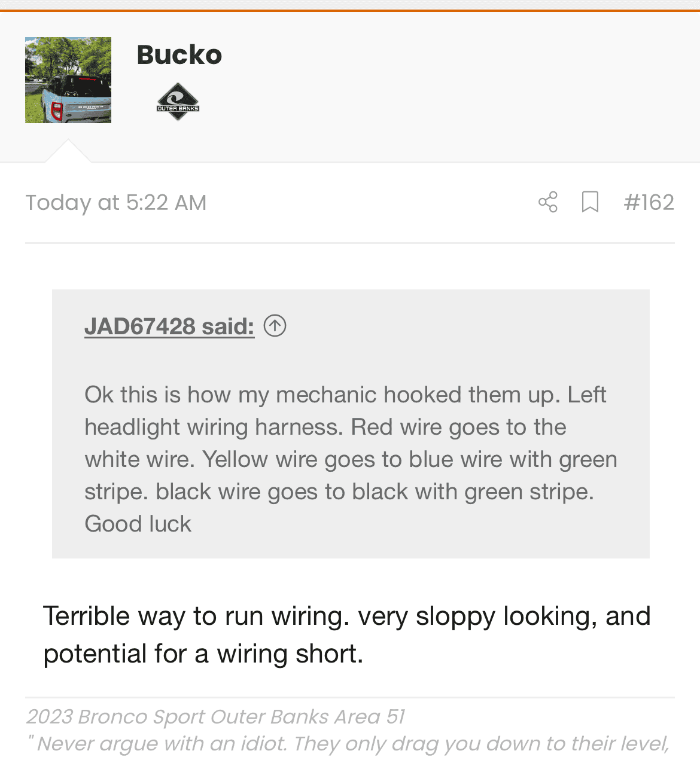700x760 pixels.
Task: Click "headlight wiring harness" in the quote
Action: (x=214, y=427)
